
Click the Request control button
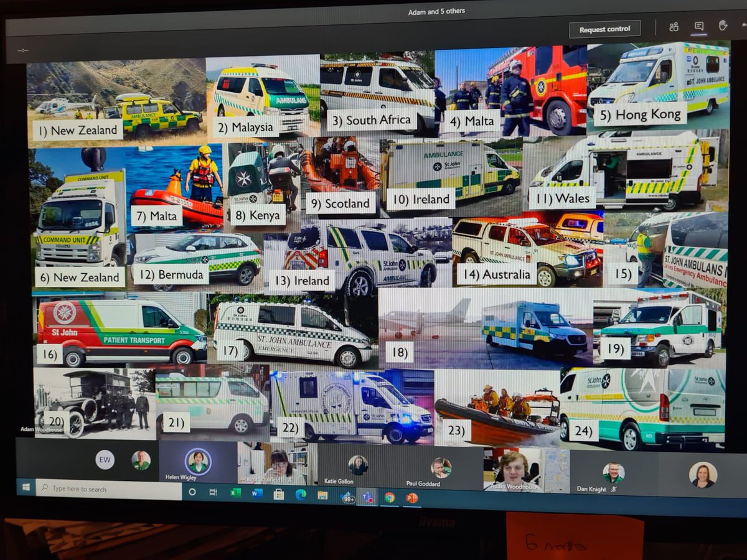coord(604,29)
